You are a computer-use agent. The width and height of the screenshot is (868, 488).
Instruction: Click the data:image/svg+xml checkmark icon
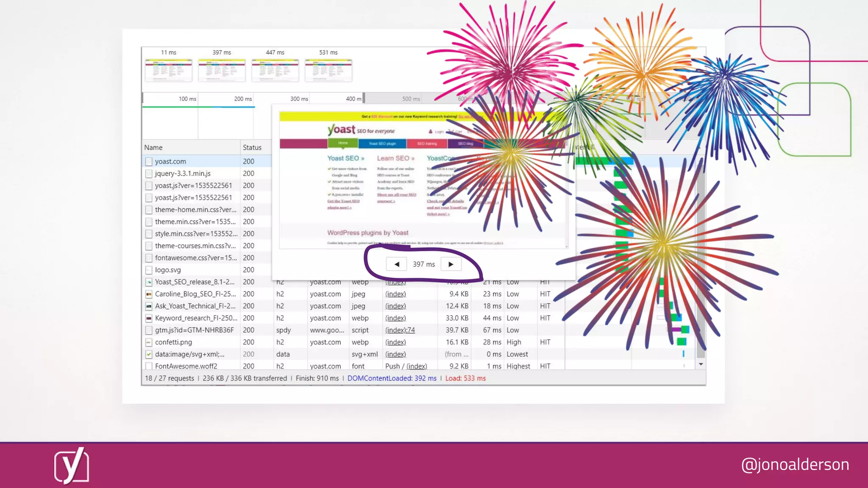pyautogui.click(x=149, y=354)
